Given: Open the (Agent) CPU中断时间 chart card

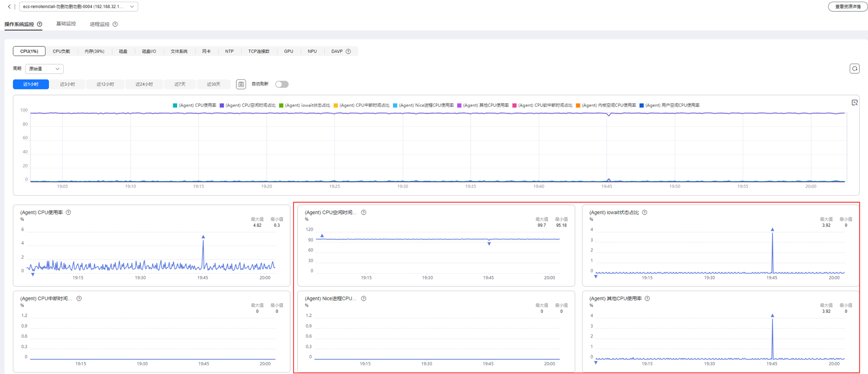Looking at the screenshot, I should point(151,331).
